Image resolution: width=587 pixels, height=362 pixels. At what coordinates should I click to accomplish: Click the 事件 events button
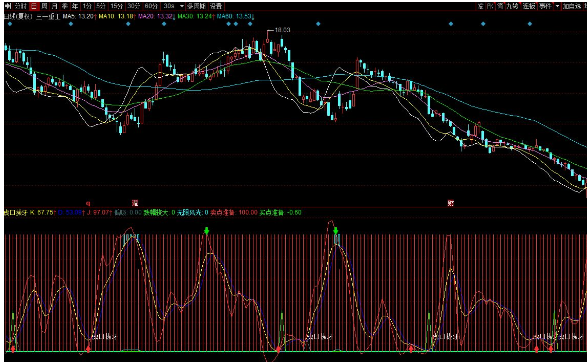[x=545, y=6]
